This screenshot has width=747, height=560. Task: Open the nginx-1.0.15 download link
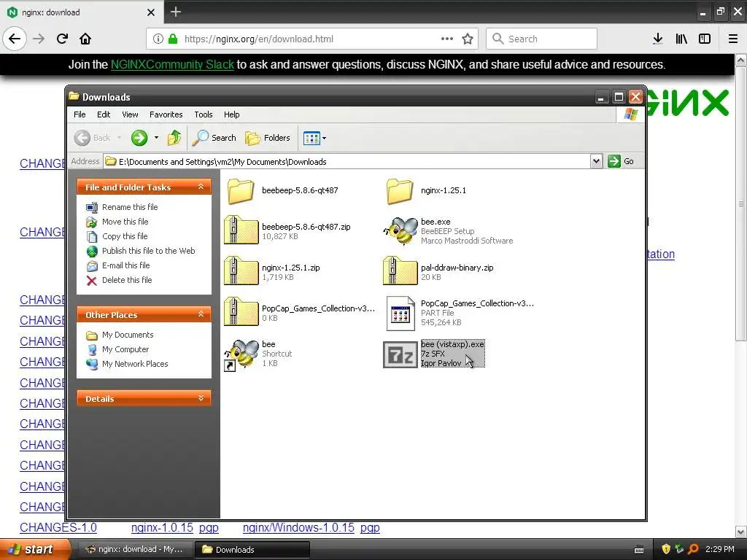[162, 528]
